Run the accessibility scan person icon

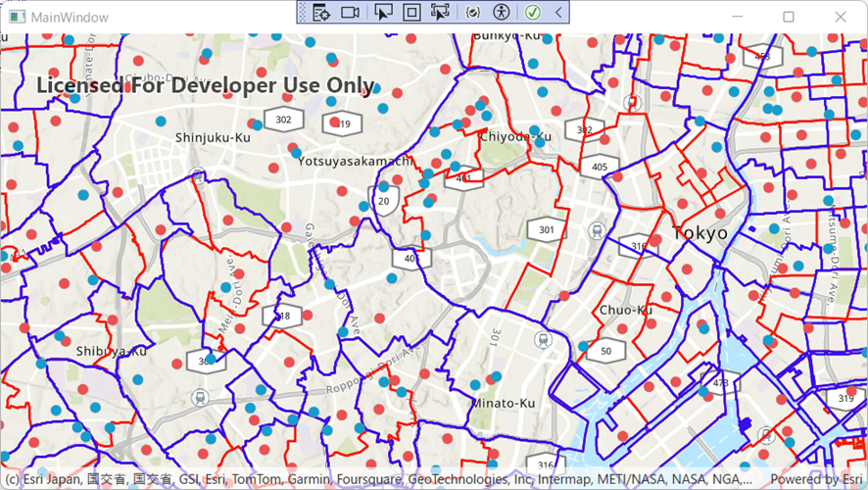tap(501, 12)
